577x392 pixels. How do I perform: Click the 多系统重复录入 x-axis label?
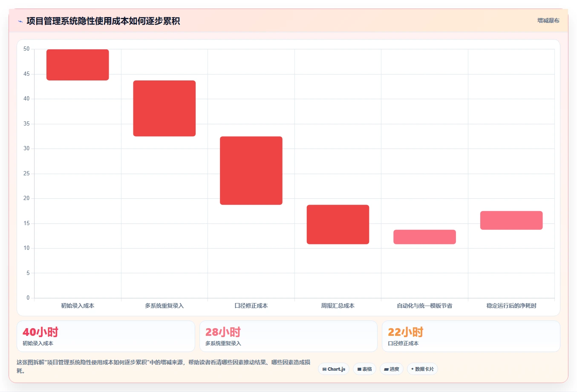point(164,306)
